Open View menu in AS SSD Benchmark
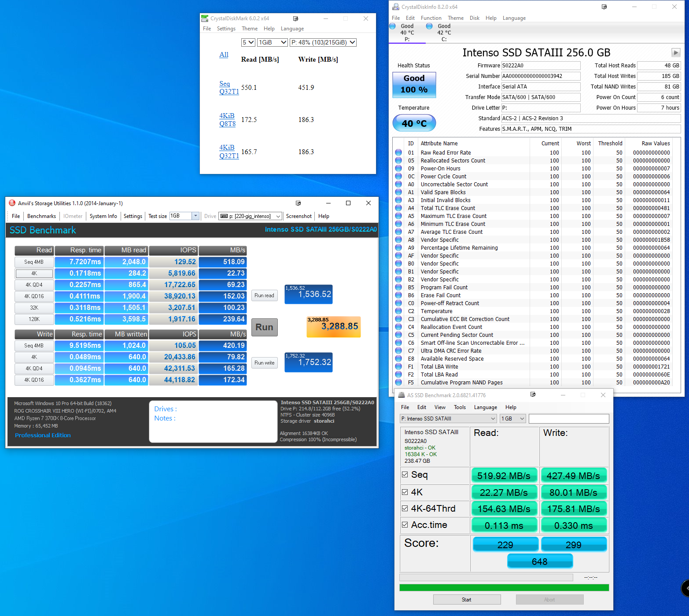689x616 pixels. point(440,407)
